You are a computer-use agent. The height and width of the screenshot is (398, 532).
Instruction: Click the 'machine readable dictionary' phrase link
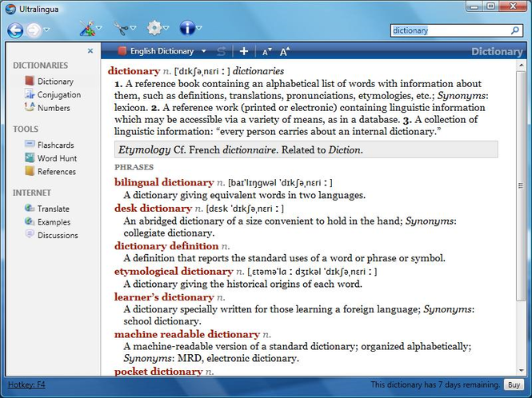click(187, 334)
